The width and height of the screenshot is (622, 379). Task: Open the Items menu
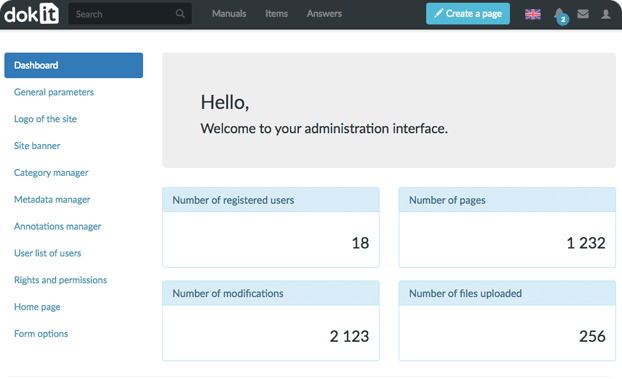(276, 14)
